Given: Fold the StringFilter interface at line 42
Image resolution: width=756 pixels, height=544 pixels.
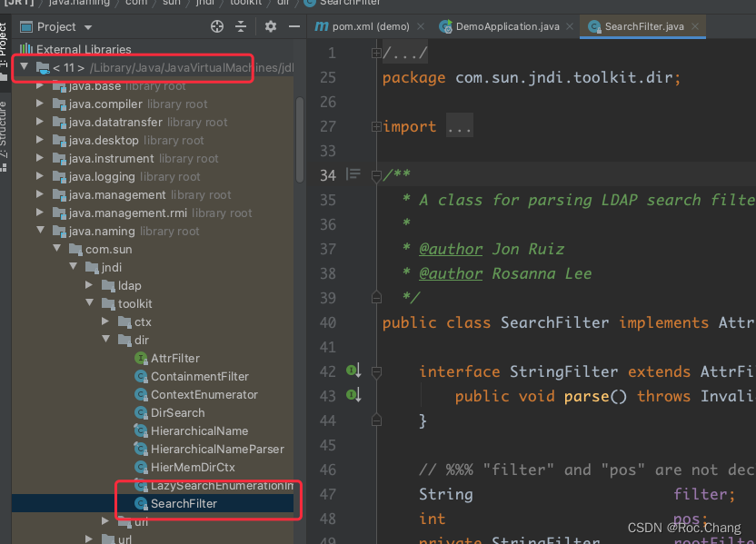Looking at the screenshot, I should 376,372.
